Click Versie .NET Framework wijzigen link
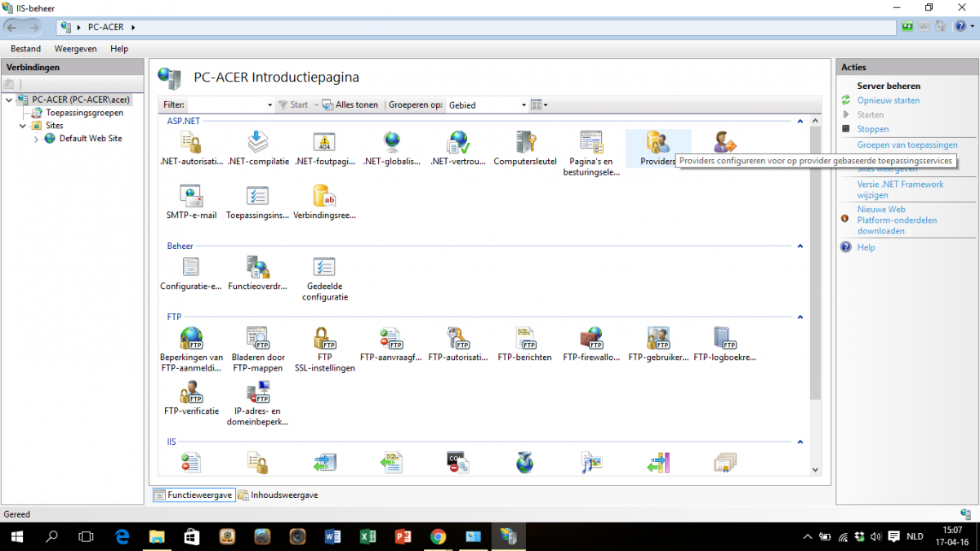 (900, 189)
